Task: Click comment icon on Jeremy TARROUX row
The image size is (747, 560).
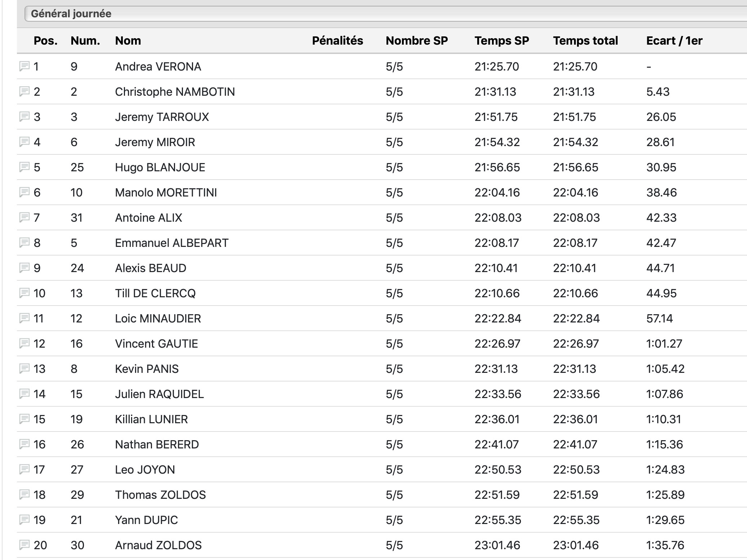Action: pyautogui.click(x=24, y=117)
